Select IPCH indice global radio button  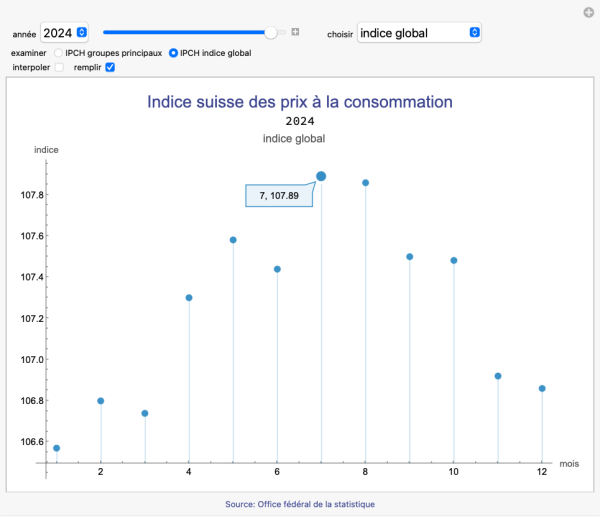pyautogui.click(x=174, y=52)
